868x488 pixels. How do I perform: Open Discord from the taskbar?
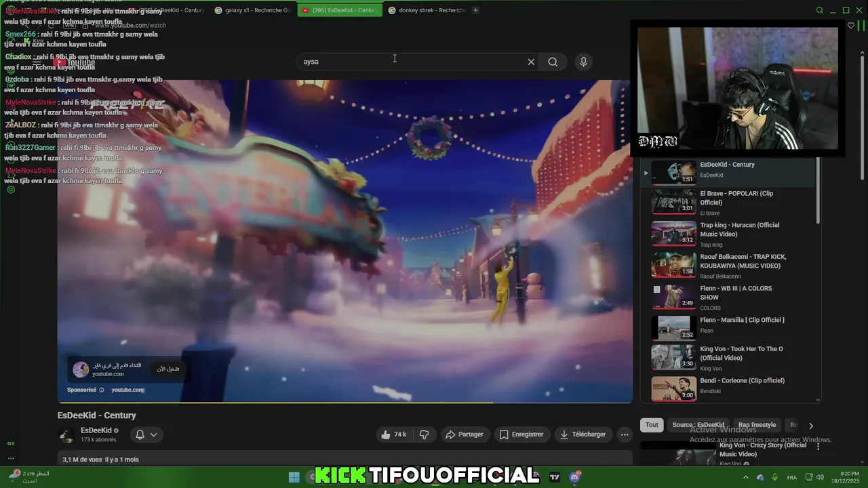(x=576, y=477)
